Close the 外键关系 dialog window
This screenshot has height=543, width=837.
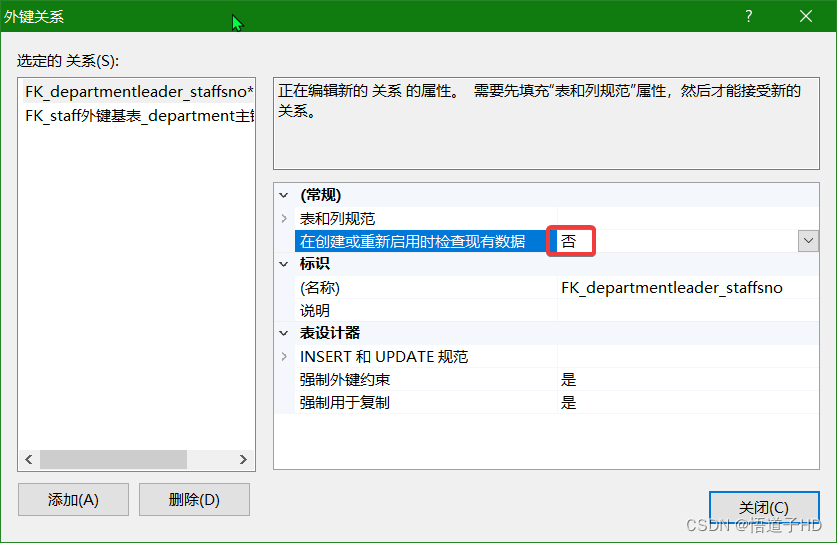(806, 16)
